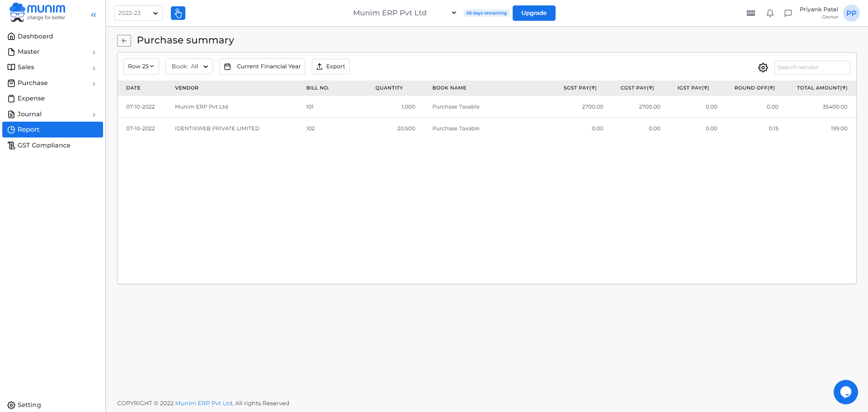This screenshot has height=412, width=868.
Task: Open the Book: All dropdown
Action: click(189, 66)
